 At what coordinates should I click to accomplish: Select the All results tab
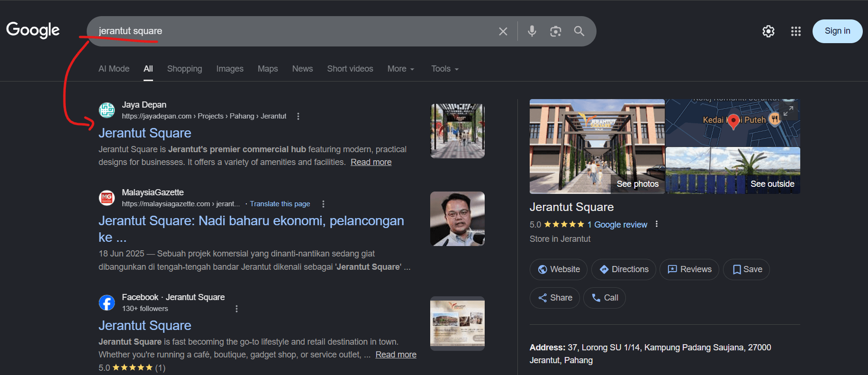pos(148,69)
